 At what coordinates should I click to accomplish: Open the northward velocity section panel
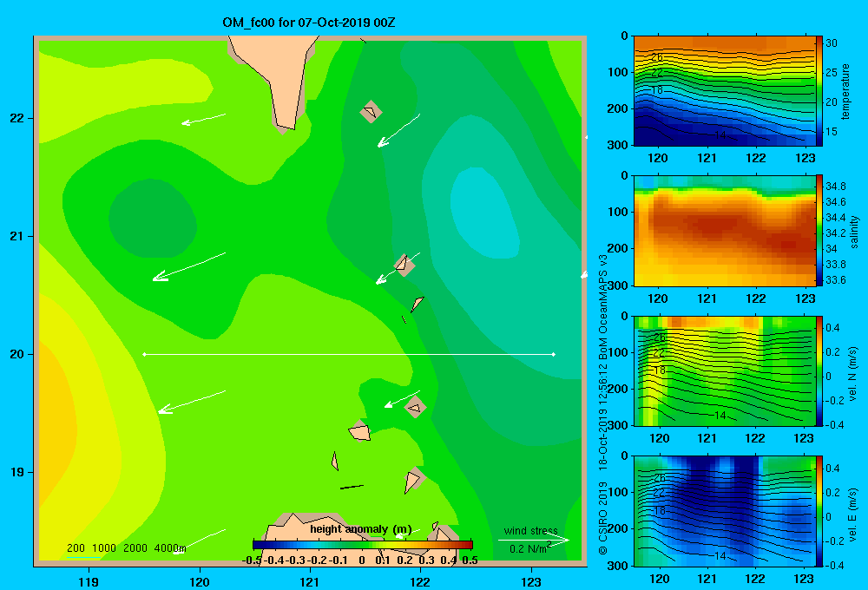(x=724, y=370)
